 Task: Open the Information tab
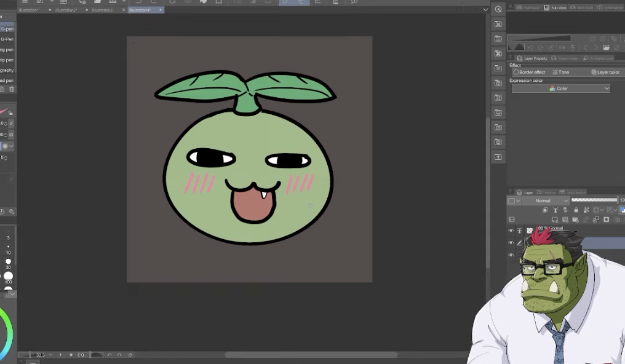click(611, 7)
